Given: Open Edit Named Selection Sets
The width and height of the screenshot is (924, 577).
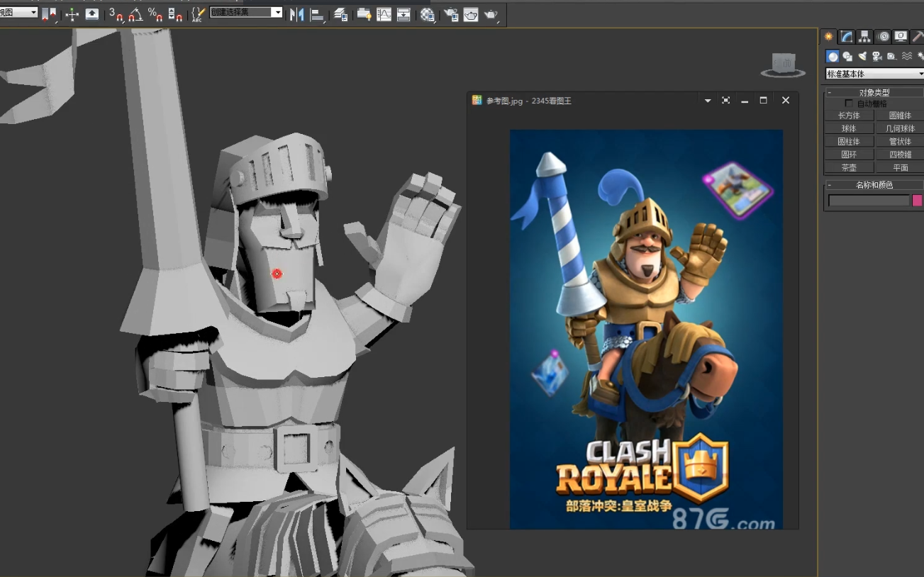Looking at the screenshot, I should [199, 14].
